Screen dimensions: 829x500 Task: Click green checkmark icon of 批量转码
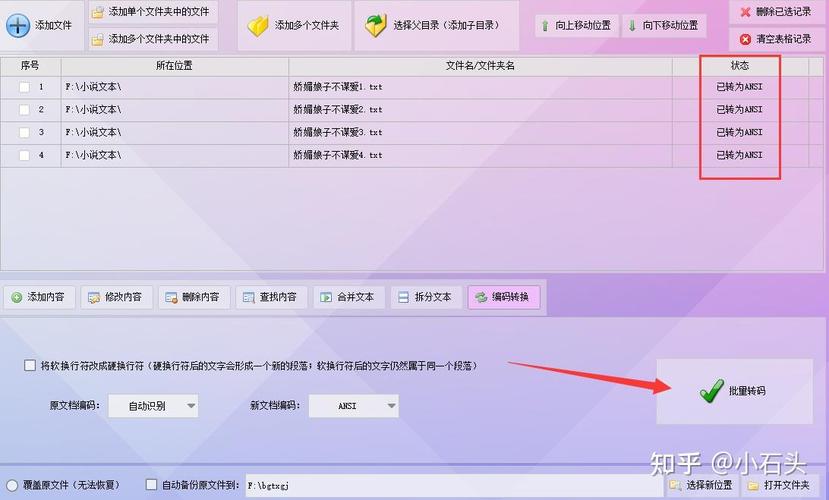712,391
